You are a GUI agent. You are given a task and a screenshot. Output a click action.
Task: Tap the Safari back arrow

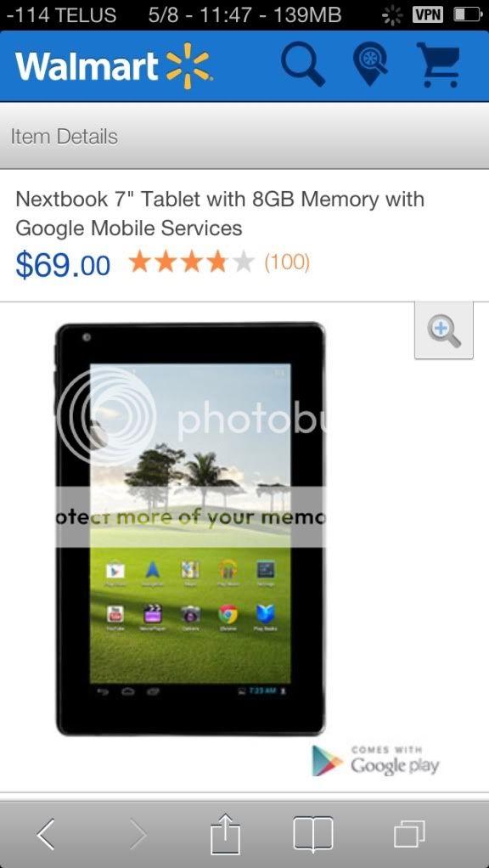coord(46,834)
